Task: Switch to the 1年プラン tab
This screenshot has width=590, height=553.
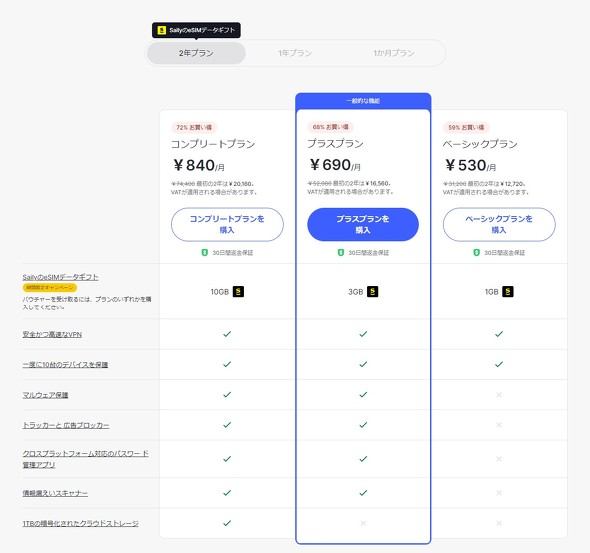Action: 295,53
